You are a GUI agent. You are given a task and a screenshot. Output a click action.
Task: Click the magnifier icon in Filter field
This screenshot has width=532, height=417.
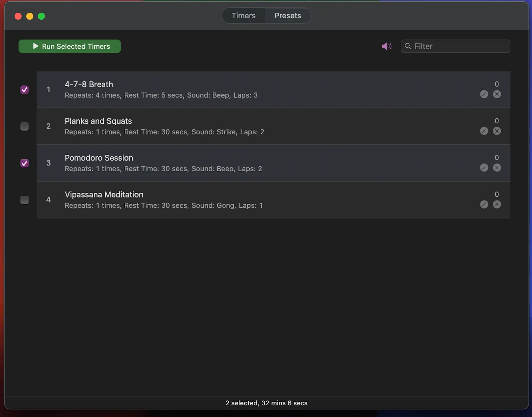[x=408, y=46]
